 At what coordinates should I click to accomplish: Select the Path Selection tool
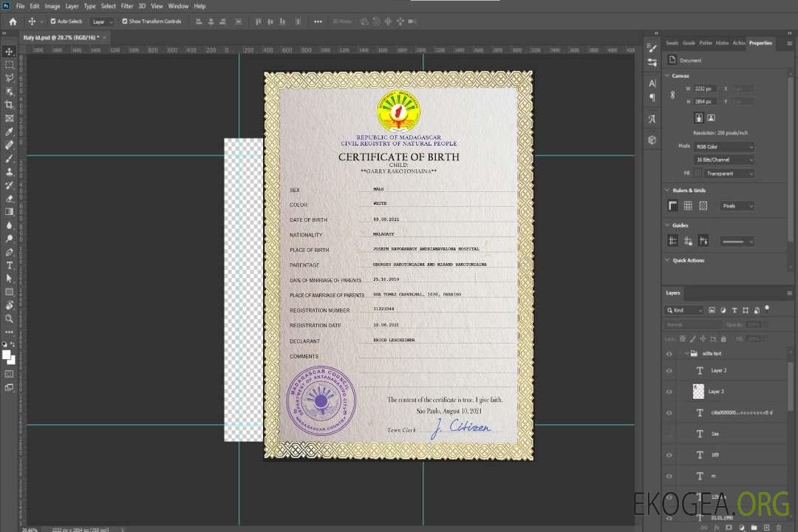click(x=9, y=279)
